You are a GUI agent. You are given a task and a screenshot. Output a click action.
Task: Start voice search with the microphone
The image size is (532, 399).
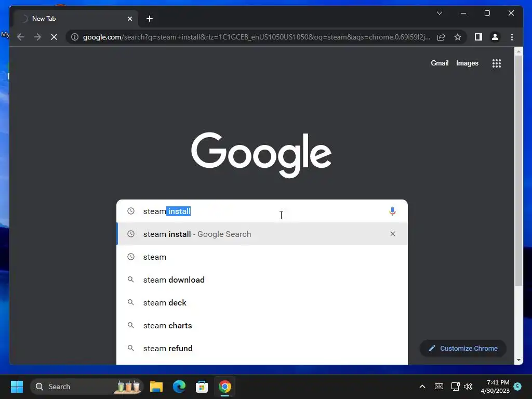tap(392, 211)
